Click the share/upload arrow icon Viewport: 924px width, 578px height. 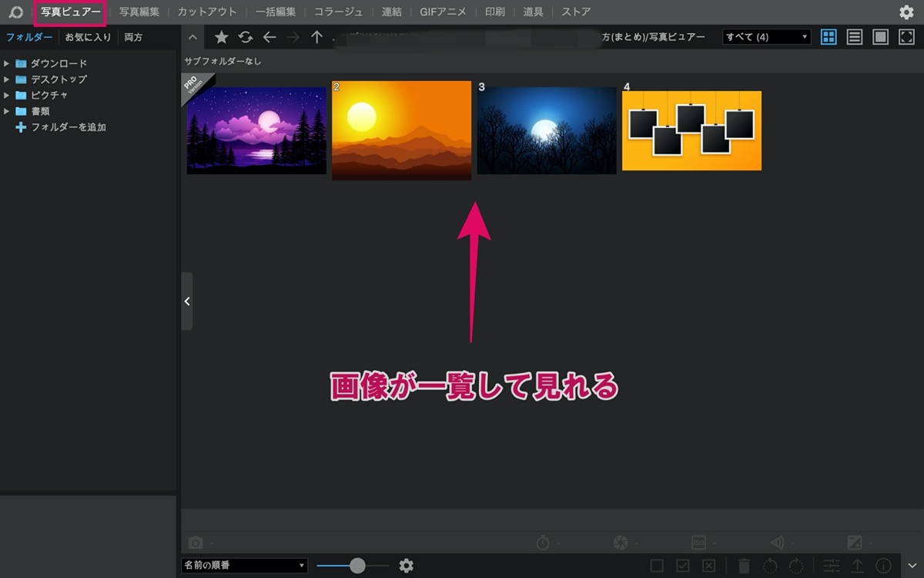click(x=857, y=566)
